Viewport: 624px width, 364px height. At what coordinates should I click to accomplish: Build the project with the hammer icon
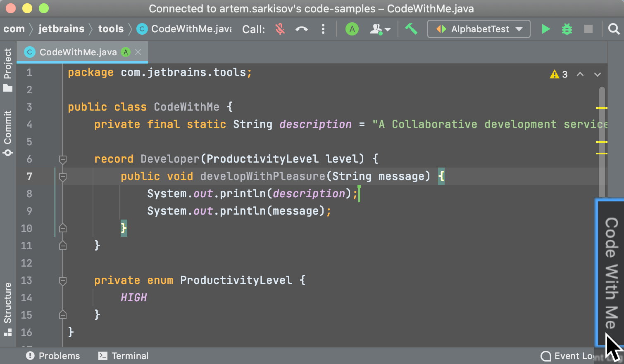pos(411,29)
